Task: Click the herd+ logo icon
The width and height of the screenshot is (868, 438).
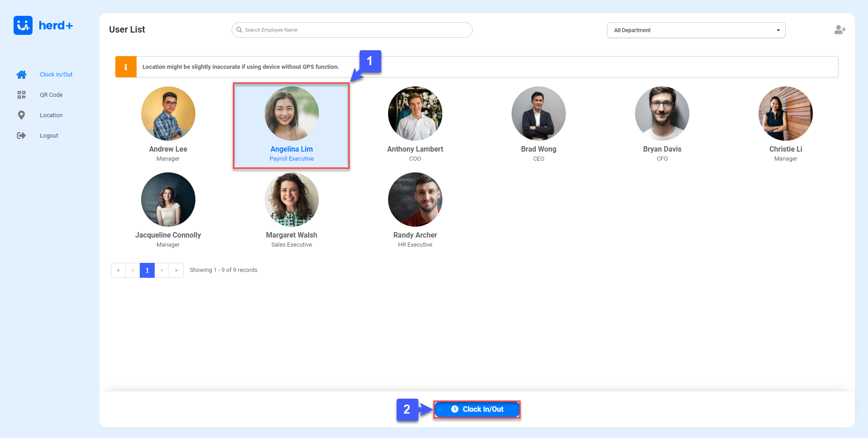Action: pos(23,25)
